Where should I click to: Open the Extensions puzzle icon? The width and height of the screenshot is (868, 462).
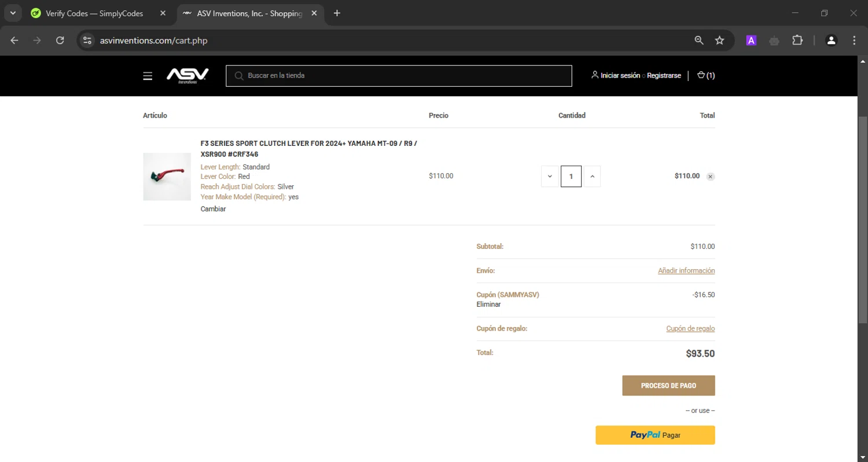(x=797, y=41)
